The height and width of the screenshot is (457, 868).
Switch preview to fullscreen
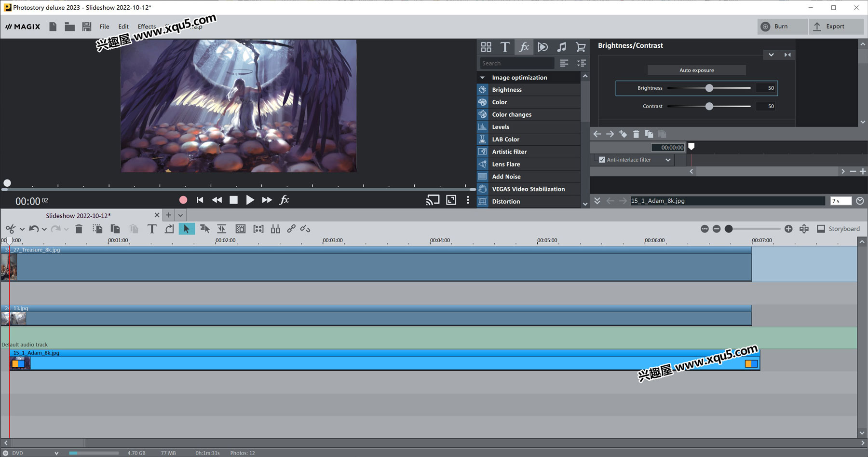pyautogui.click(x=451, y=200)
